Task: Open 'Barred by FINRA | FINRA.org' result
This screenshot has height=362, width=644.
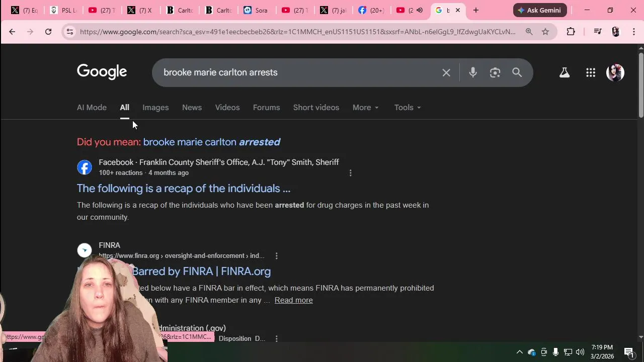Action: (x=201, y=271)
